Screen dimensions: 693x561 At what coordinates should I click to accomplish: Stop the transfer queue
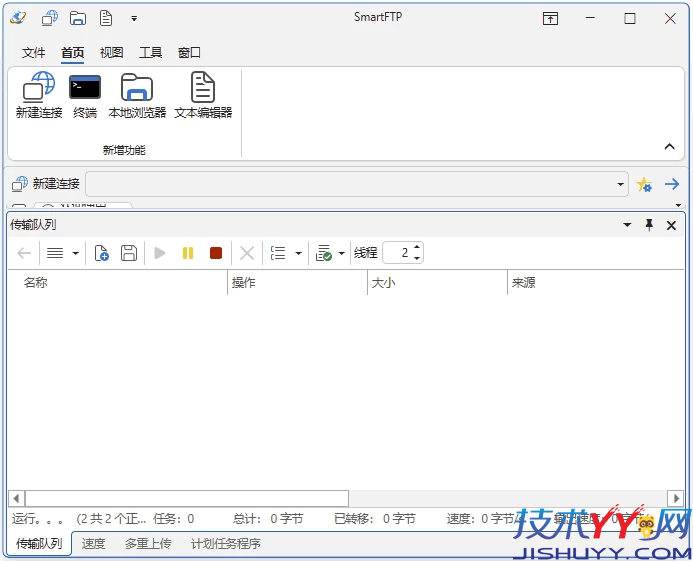(216, 253)
